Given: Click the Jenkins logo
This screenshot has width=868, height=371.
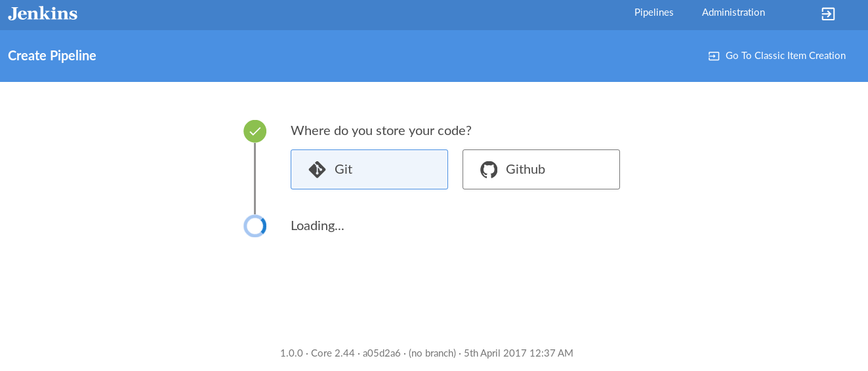Looking at the screenshot, I should (x=43, y=13).
